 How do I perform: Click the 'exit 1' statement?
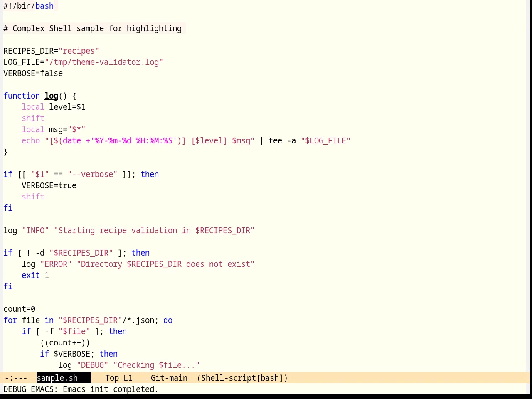pos(35,275)
